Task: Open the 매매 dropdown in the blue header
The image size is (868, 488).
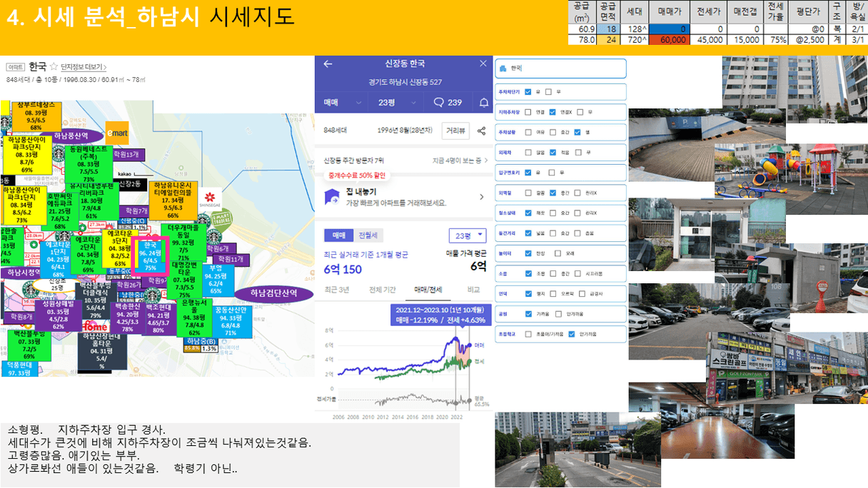Action: click(x=342, y=103)
